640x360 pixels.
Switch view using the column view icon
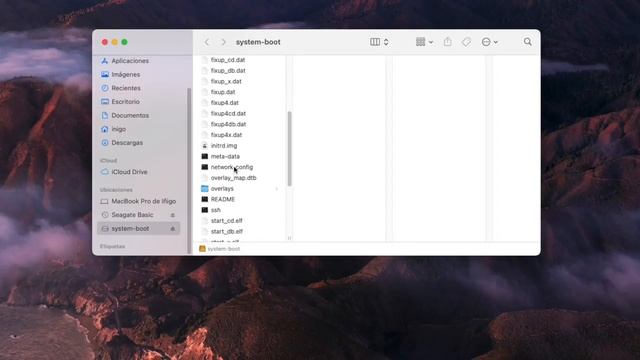point(375,42)
